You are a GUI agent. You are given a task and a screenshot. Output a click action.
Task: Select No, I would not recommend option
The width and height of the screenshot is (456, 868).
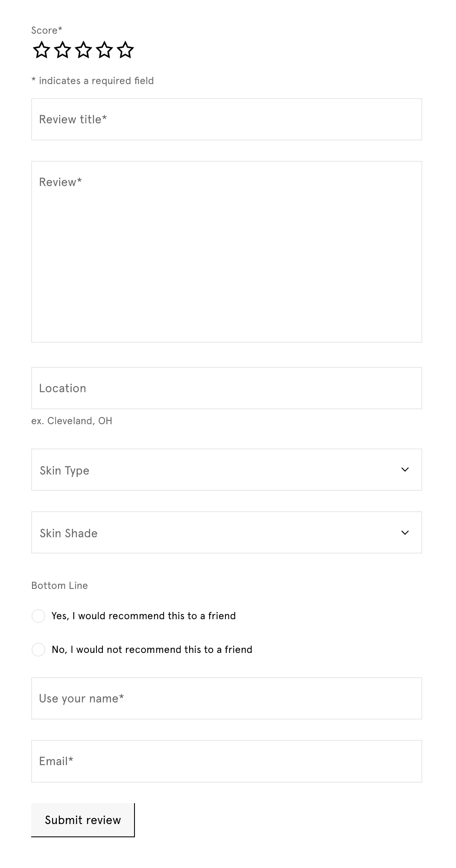(x=38, y=650)
